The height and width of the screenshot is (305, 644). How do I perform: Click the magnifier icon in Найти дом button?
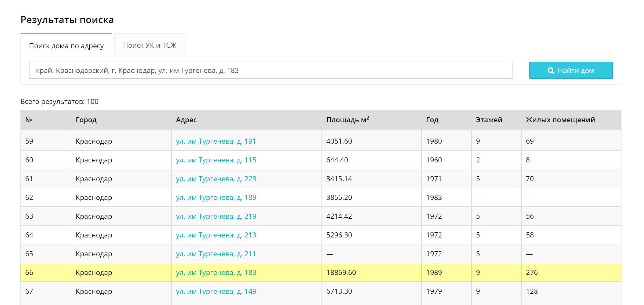pyautogui.click(x=551, y=70)
